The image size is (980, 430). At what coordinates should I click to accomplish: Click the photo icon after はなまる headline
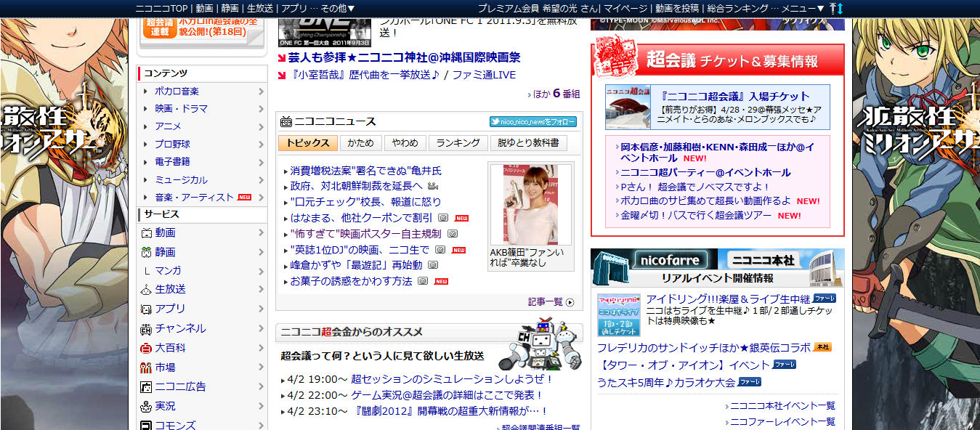tap(443, 218)
